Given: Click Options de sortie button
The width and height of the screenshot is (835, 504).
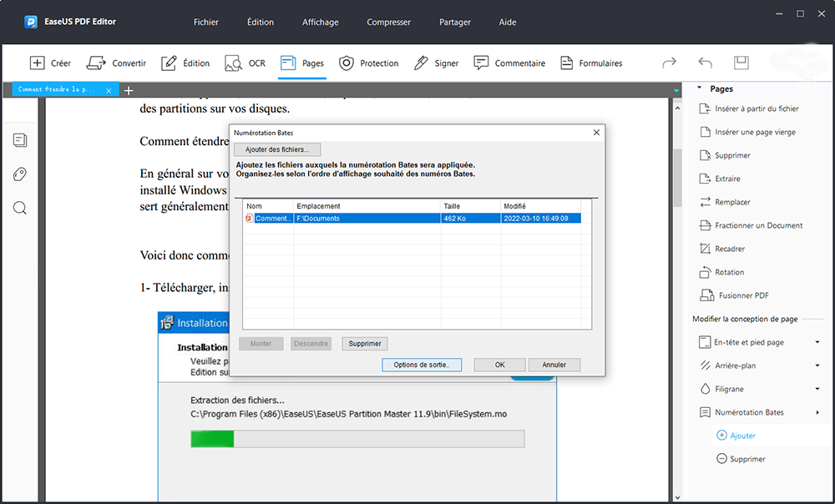Looking at the screenshot, I should [422, 365].
